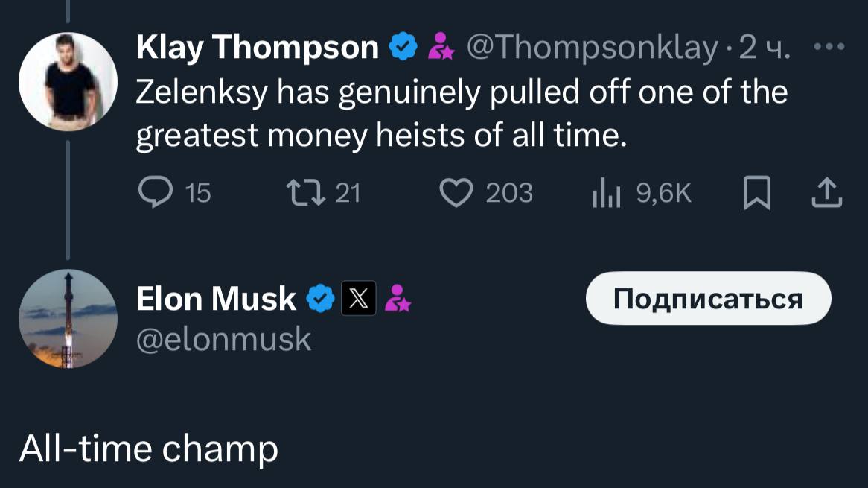The width and height of the screenshot is (868, 488).
Task: Tap the share upload icon
Action: tap(827, 194)
